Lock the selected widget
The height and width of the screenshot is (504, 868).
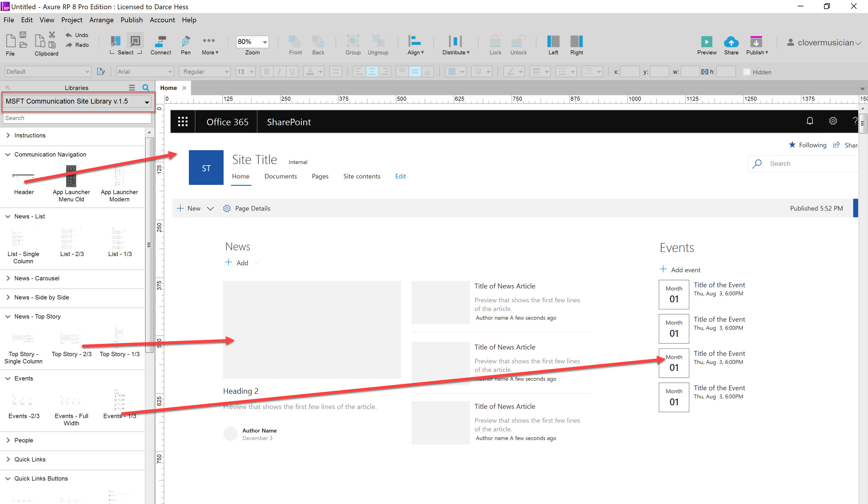point(495,44)
